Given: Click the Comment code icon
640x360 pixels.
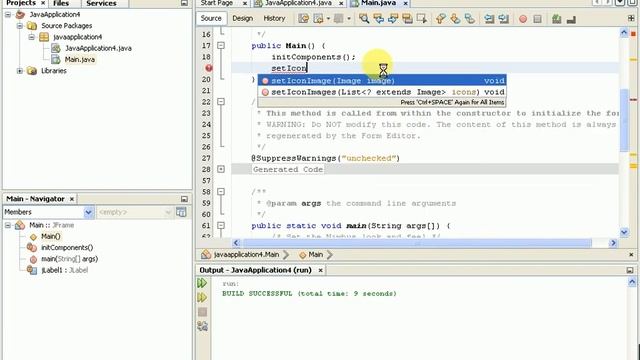Looking at the screenshot, I should coord(557,19).
